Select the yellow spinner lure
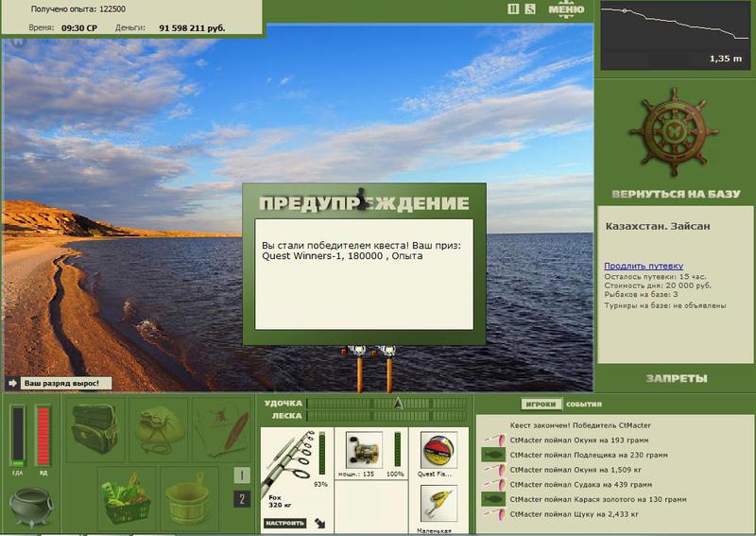This screenshot has height=536, width=756. [x=438, y=504]
